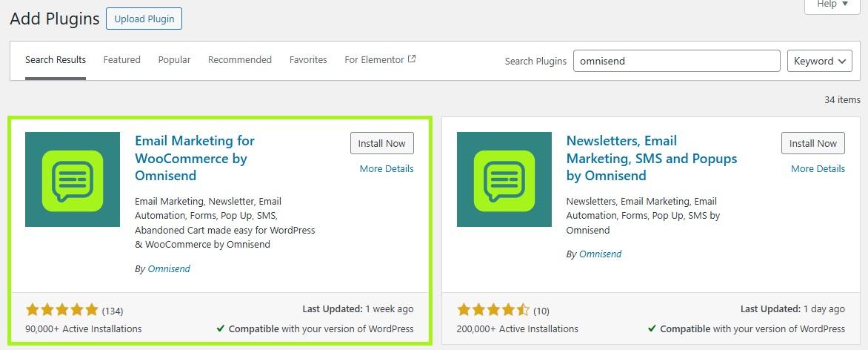View More Details for Email Marketing for WooCommerce

tap(387, 168)
